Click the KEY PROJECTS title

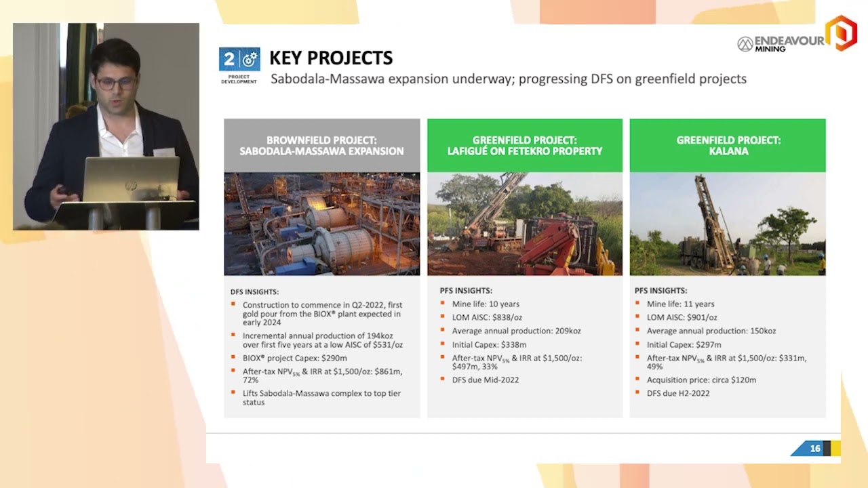(331, 58)
